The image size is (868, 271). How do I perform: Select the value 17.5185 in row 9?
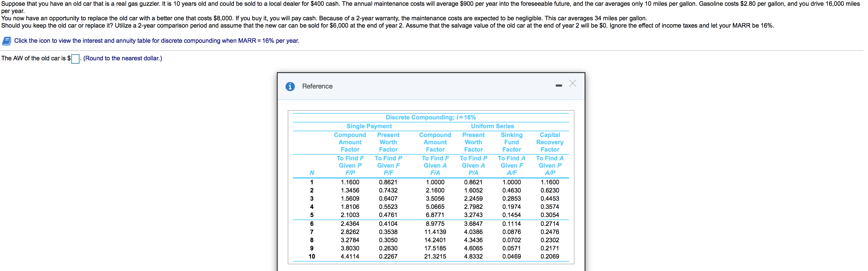click(x=435, y=248)
